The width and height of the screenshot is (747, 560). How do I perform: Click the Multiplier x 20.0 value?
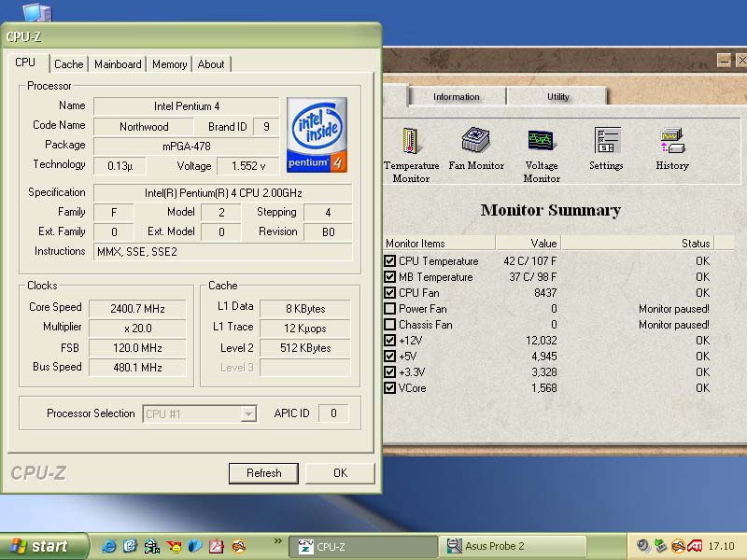(137, 329)
